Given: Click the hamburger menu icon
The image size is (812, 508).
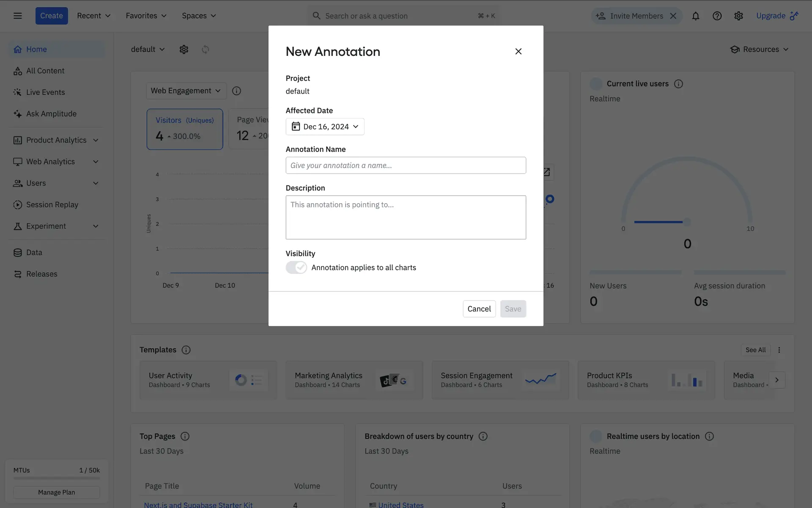Looking at the screenshot, I should pyautogui.click(x=17, y=16).
